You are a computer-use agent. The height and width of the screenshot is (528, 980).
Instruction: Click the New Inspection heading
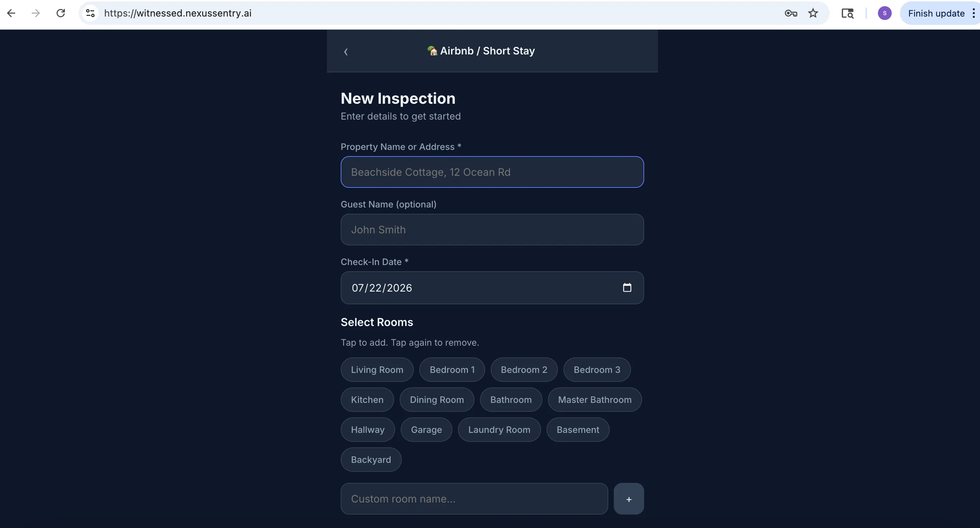coord(398,99)
